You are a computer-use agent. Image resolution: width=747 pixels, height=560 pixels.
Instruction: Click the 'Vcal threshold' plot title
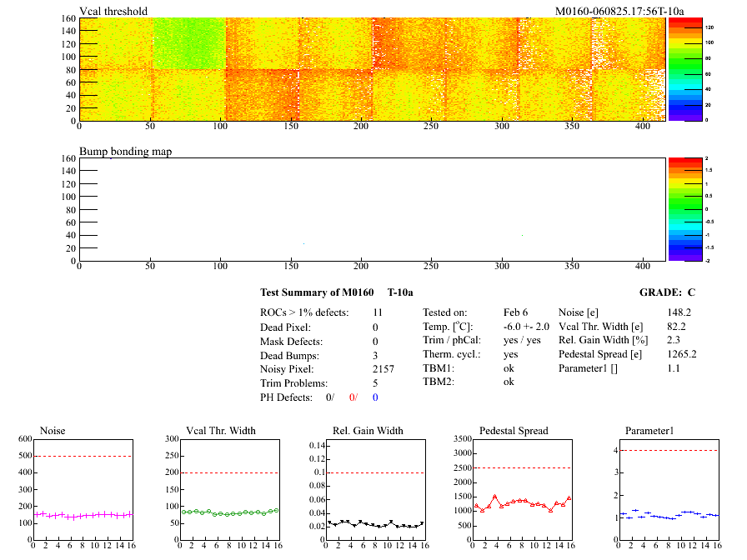(x=113, y=11)
